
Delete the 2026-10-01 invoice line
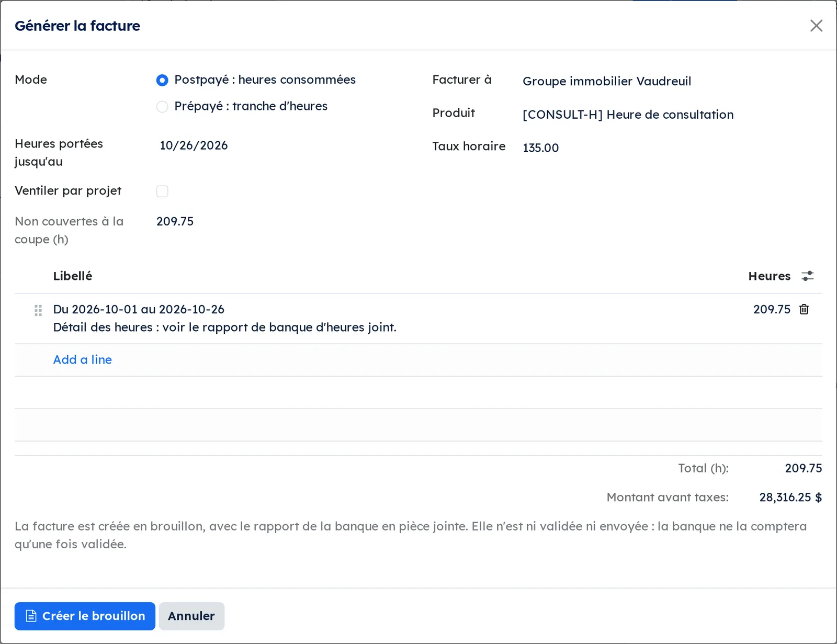pyautogui.click(x=804, y=309)
